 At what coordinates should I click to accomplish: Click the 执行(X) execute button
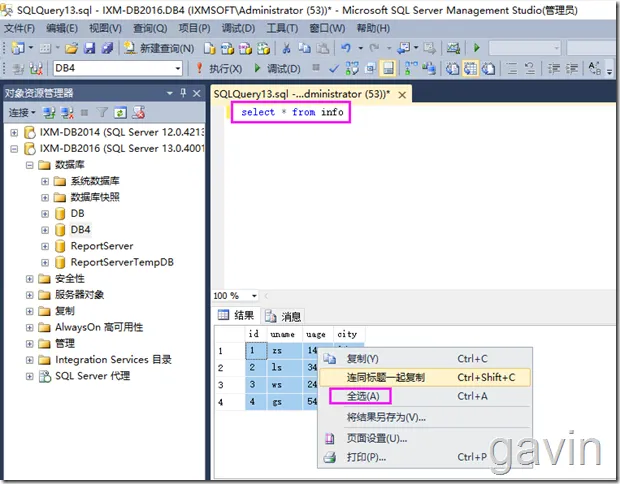pyautogui.click(x=219, y=68)
